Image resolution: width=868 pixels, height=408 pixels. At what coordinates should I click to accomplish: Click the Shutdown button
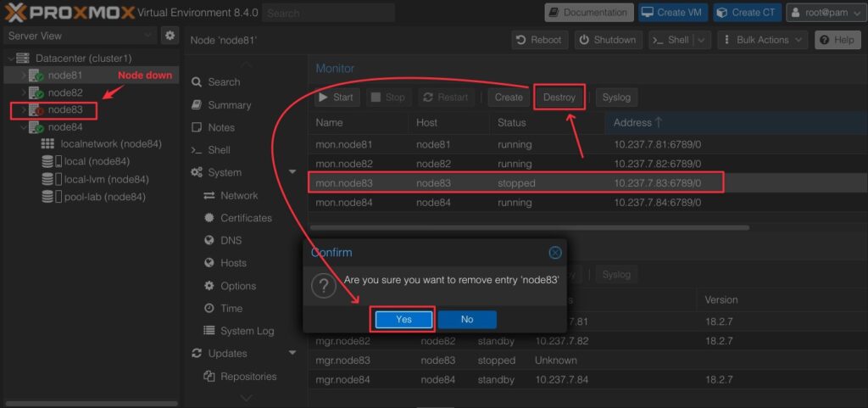pos(608,40)
